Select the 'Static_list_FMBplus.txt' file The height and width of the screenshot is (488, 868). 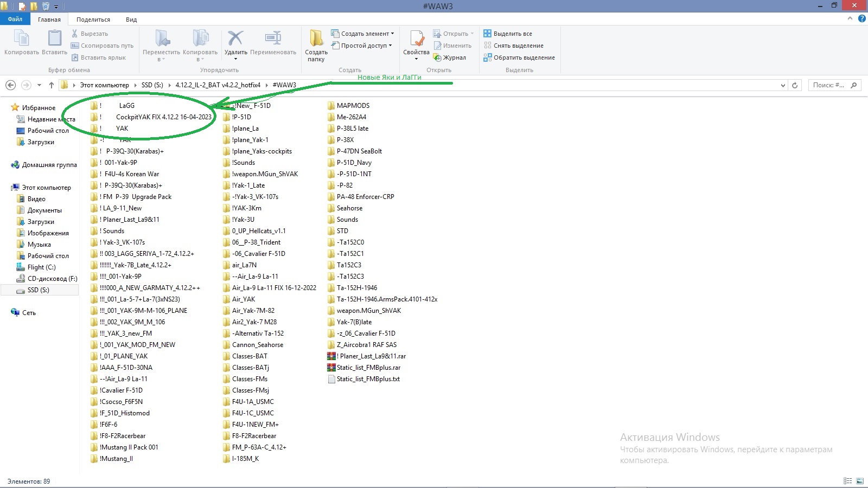(363, 379)
